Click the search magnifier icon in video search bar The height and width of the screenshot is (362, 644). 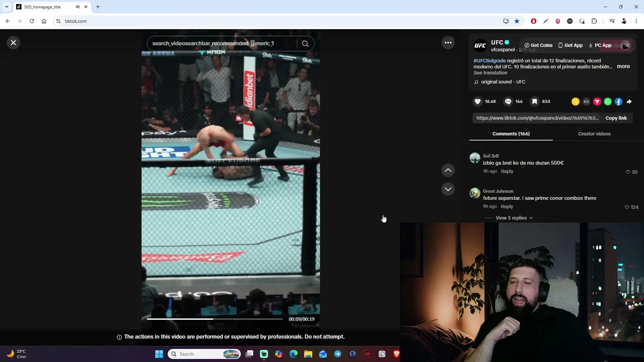point(305,43)
